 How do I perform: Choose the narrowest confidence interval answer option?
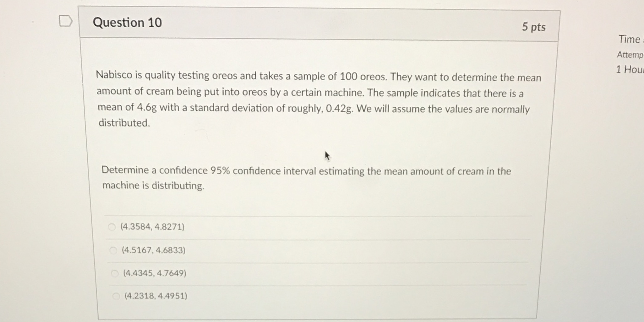(x=153, y=250)
